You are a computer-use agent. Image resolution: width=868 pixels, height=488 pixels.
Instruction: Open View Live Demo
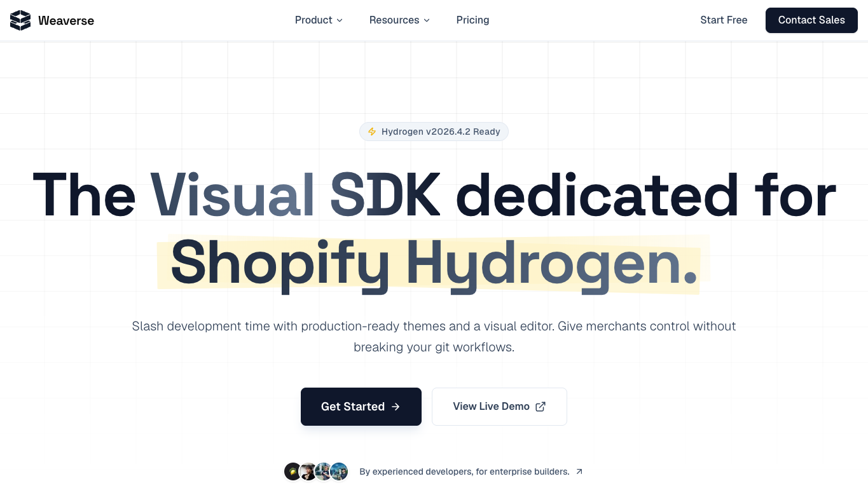coord(499,407)
